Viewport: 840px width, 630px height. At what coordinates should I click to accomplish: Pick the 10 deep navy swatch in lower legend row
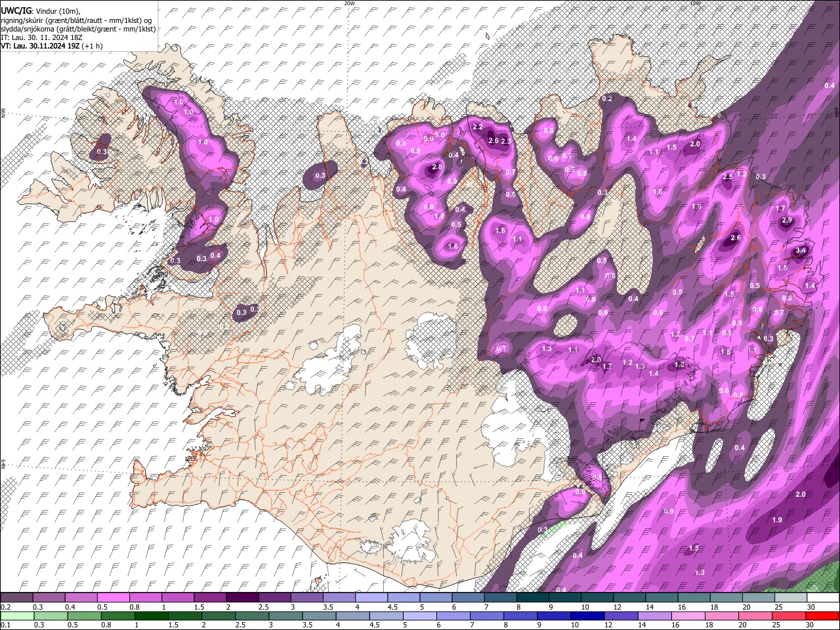[587, 616]
